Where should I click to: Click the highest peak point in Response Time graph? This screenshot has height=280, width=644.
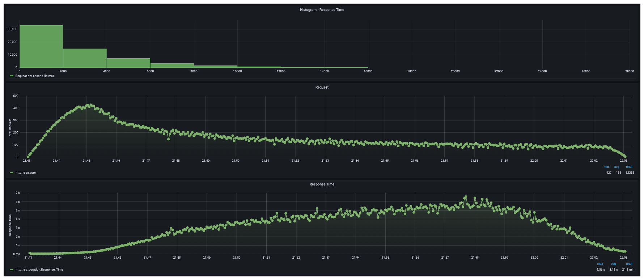tap(466, 197)
